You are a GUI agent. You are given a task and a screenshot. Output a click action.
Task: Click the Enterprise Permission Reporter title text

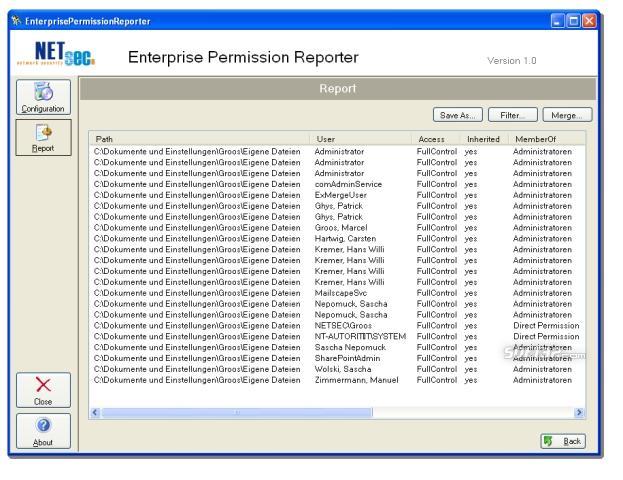point(243,57)
